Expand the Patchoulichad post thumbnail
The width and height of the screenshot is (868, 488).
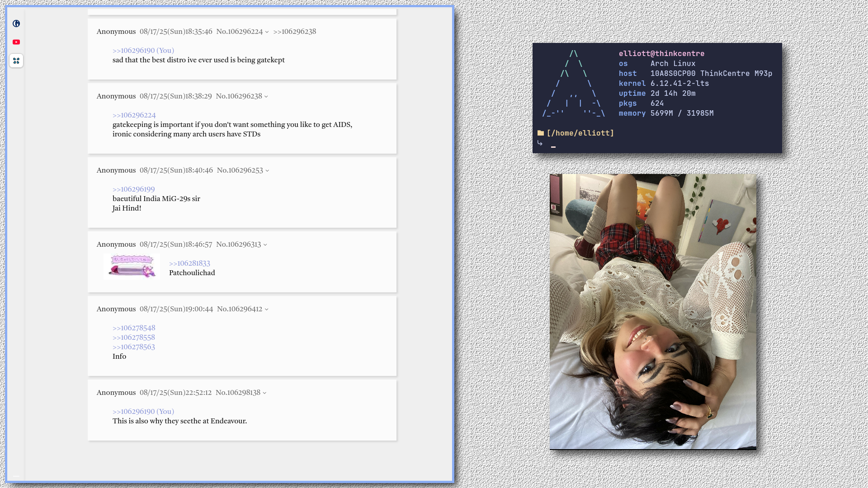(x=132, y=267)
